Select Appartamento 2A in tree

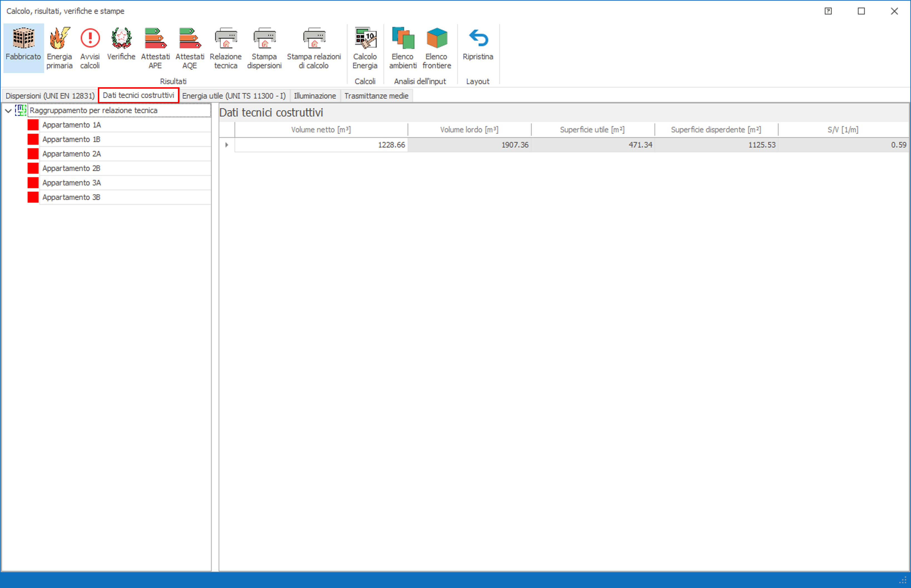tap(71, 154)
